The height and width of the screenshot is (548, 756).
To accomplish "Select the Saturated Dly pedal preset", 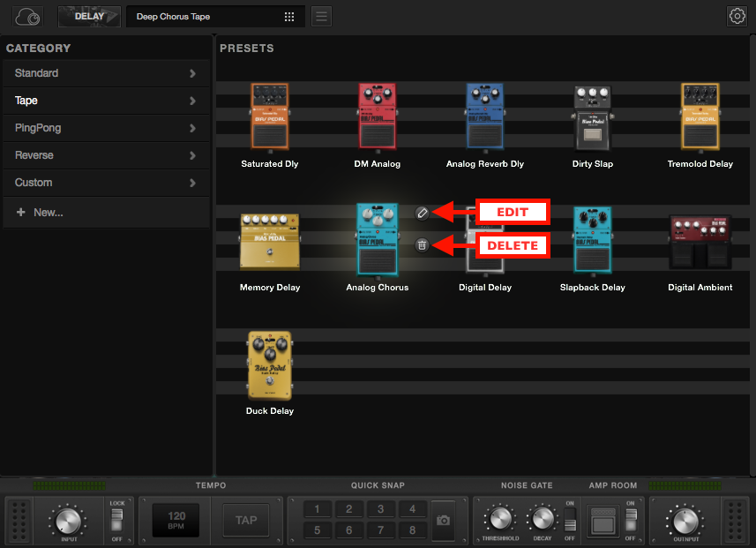I will [x=270, y=116].
